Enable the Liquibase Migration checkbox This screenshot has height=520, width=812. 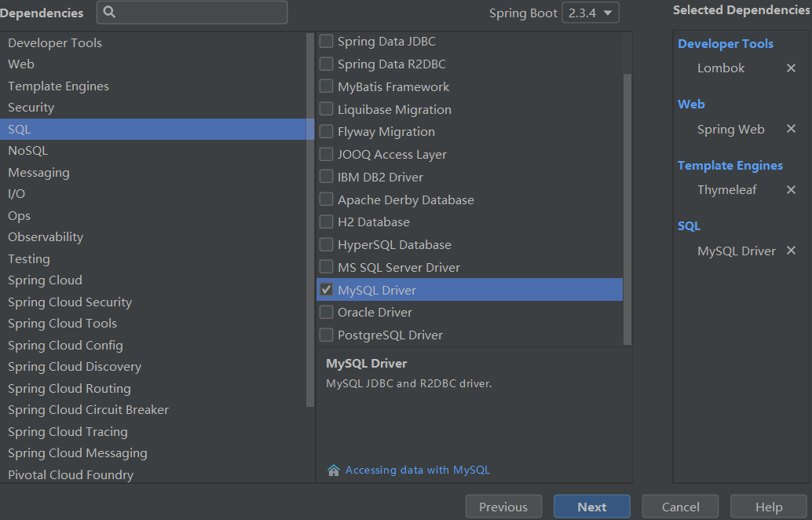click(326, 108)
